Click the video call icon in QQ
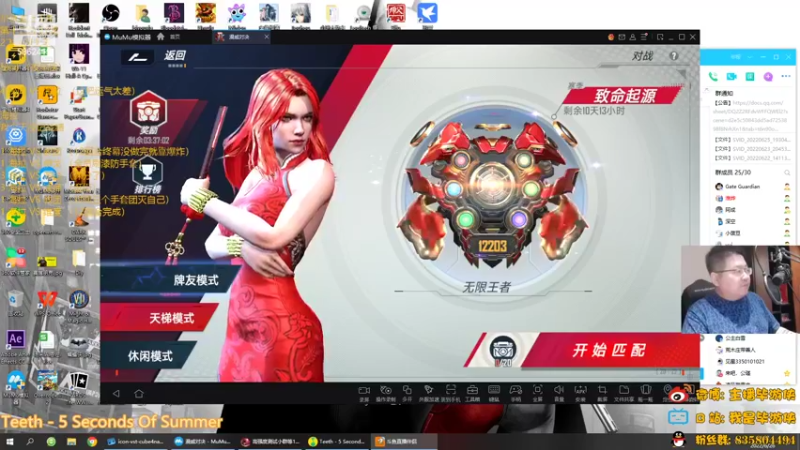Viewport: 800px width, 450px height. click(x=732, y=77)
